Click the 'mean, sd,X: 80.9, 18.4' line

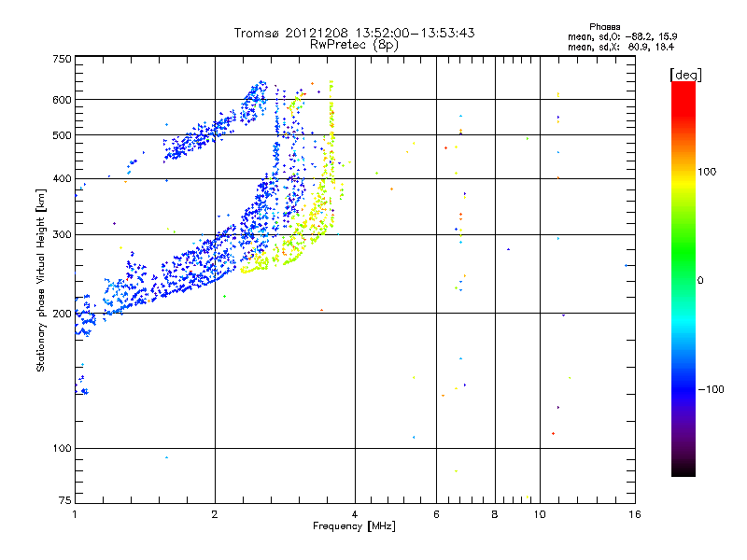[x=621, y=47]
